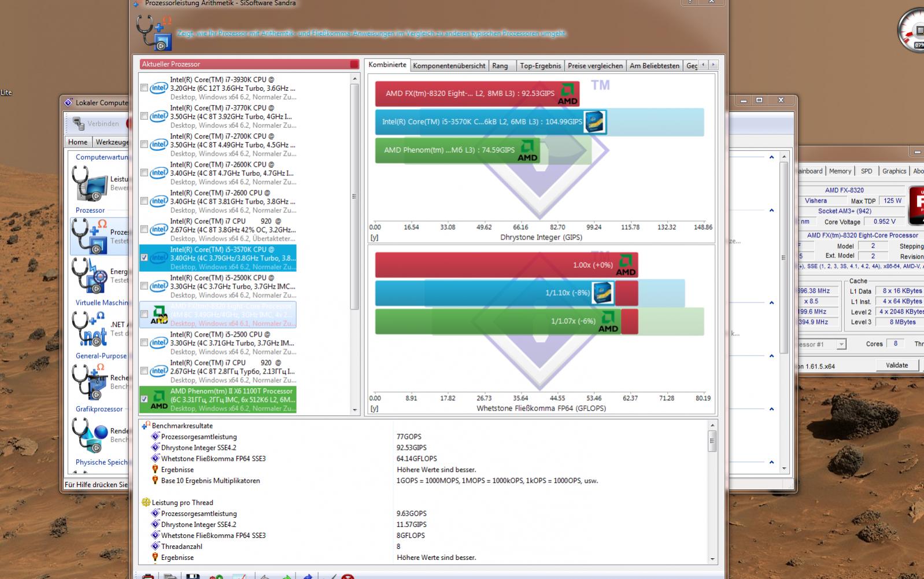Viewport: 924px width, 579px height.
Task: Click the right tab-scroll arrow beside the chart tabs
Action: 713,65
